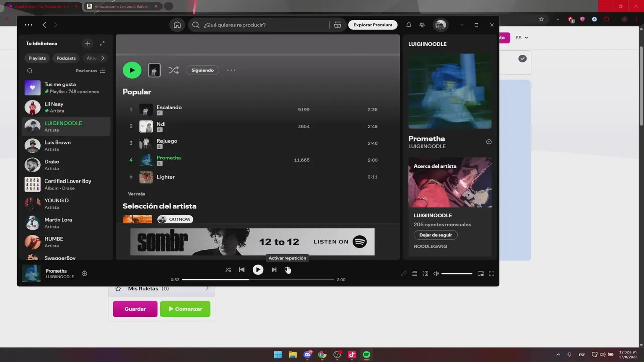
Task: Open Certified Lover Boy album
Action: point(66,185)
